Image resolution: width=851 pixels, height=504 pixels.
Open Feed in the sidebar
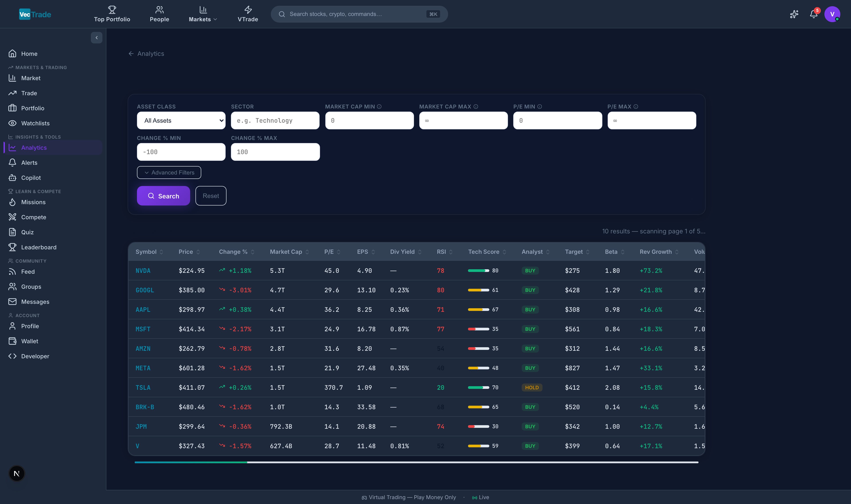(x=53, y=272)
